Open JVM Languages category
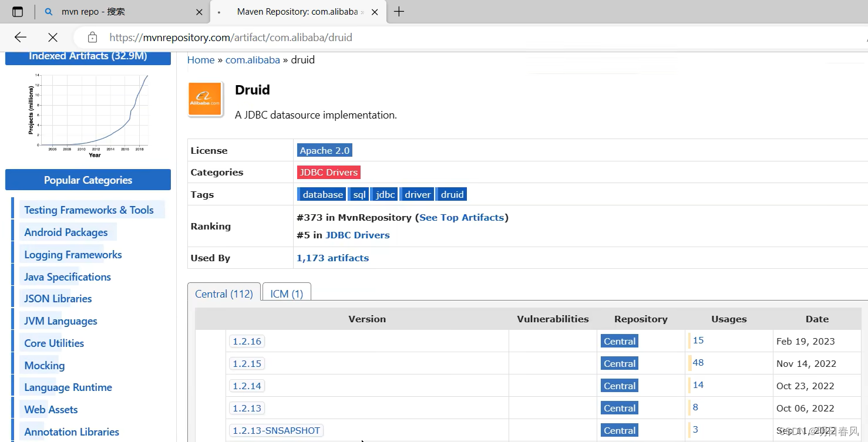This screenshot has height=442, width=868. [60, 321]
